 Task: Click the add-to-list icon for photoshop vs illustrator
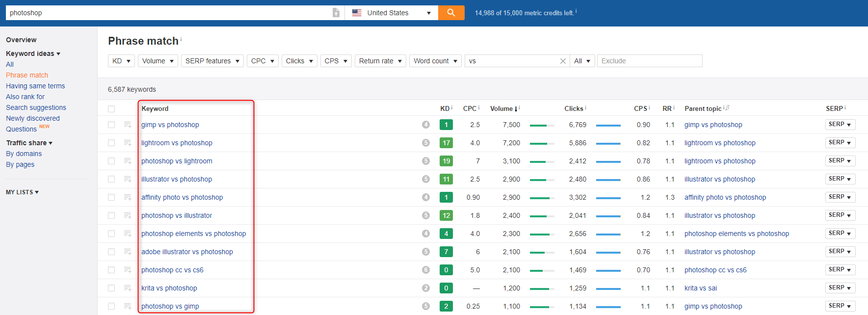pyautogui.click(x=128, y=215)
